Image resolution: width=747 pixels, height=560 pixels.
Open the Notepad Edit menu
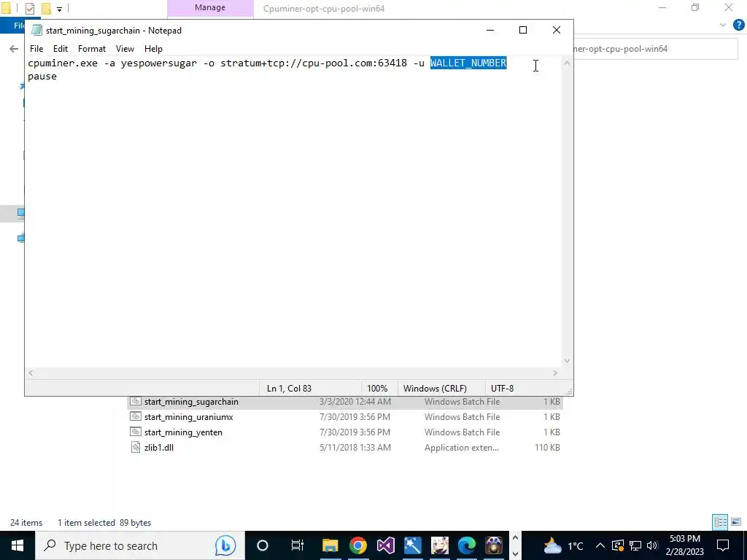pyautogui.click(x=60, y=49)
